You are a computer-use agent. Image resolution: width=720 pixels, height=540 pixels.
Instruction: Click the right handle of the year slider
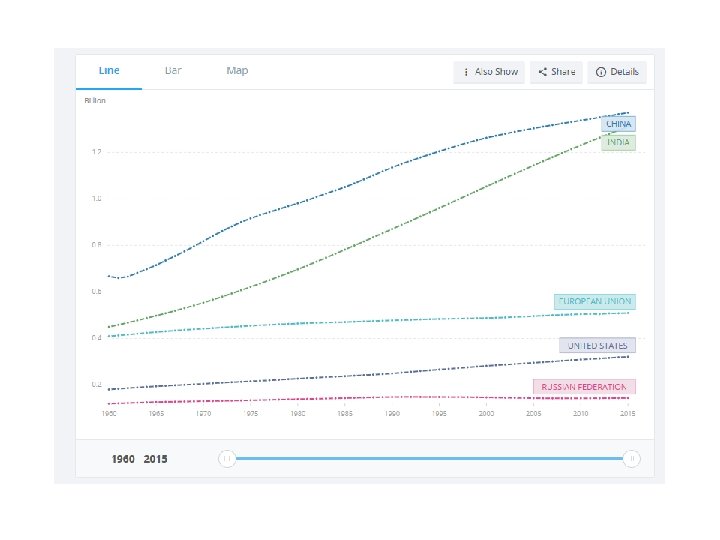click(631, 458)
